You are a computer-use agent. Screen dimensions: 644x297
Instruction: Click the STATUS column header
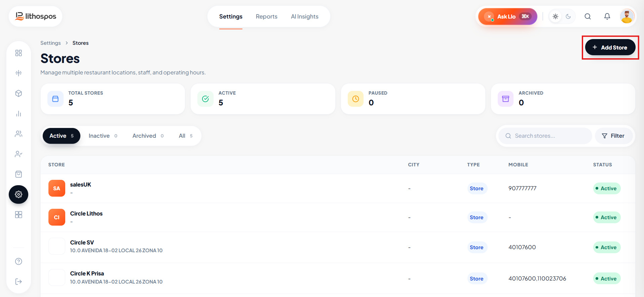pyautogui.click(x=602, y=165)
